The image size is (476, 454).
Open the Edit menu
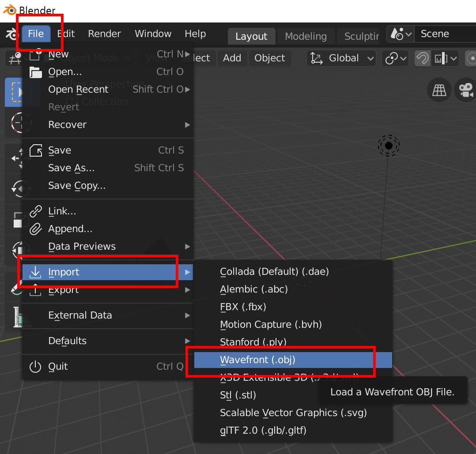click(66, 34)
